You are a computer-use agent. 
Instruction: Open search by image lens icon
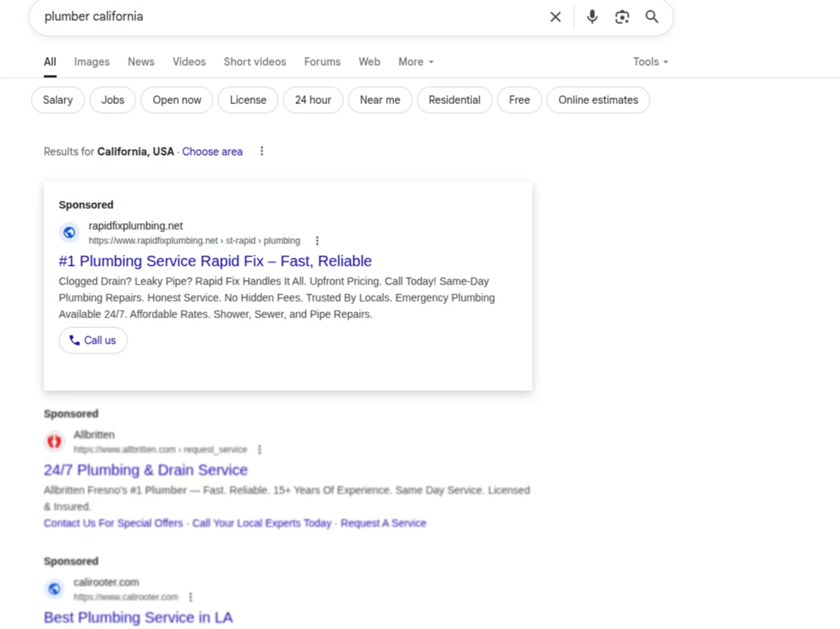[x=622, y=17]
